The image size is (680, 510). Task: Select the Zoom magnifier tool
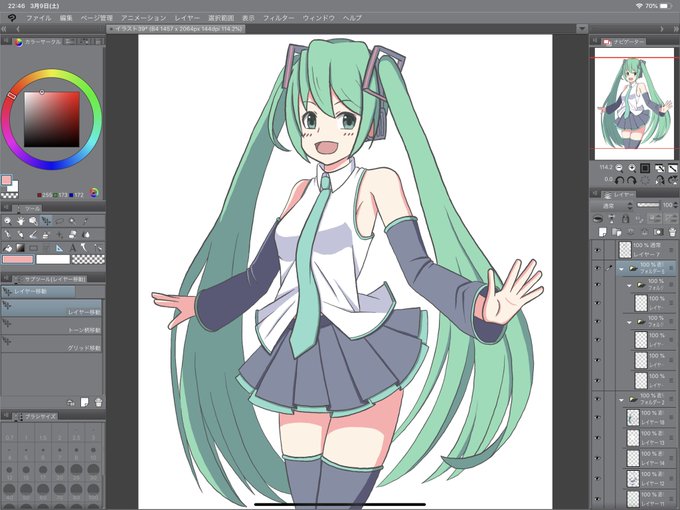click(x=7, y=221)
